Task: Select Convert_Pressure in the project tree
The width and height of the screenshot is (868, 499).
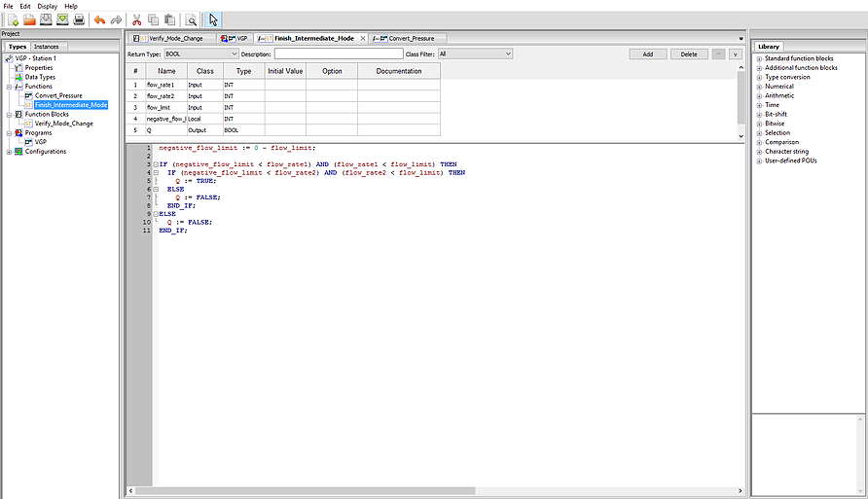Action: 58,95
